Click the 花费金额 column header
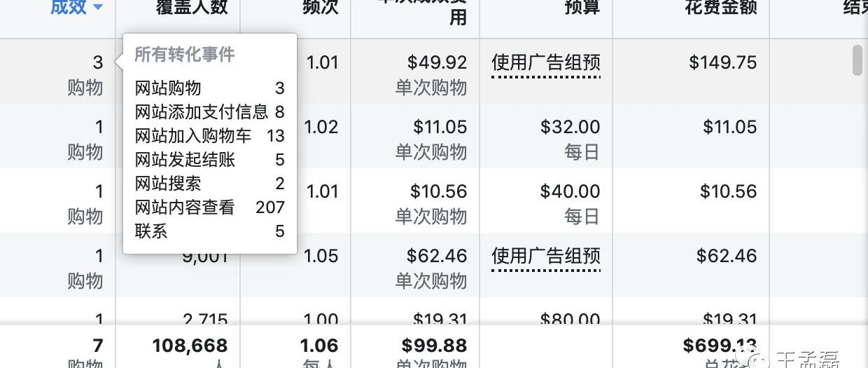Image resolution: width=868 pixels, height=368 pixels. click(x=722, y=7)
